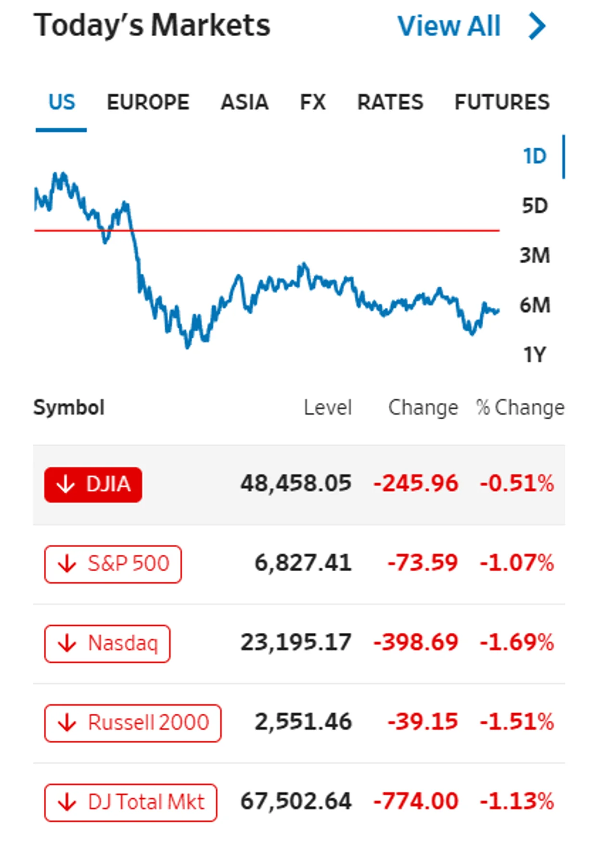
Task: Click the down arrow icon beside S&P 500
Action: [67, 564]
